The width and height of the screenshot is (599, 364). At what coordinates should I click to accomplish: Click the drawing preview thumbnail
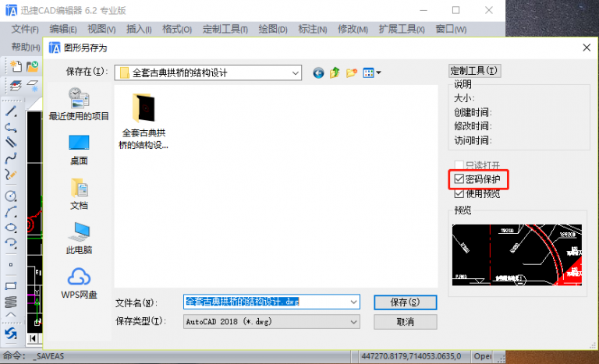pos(517,255)
